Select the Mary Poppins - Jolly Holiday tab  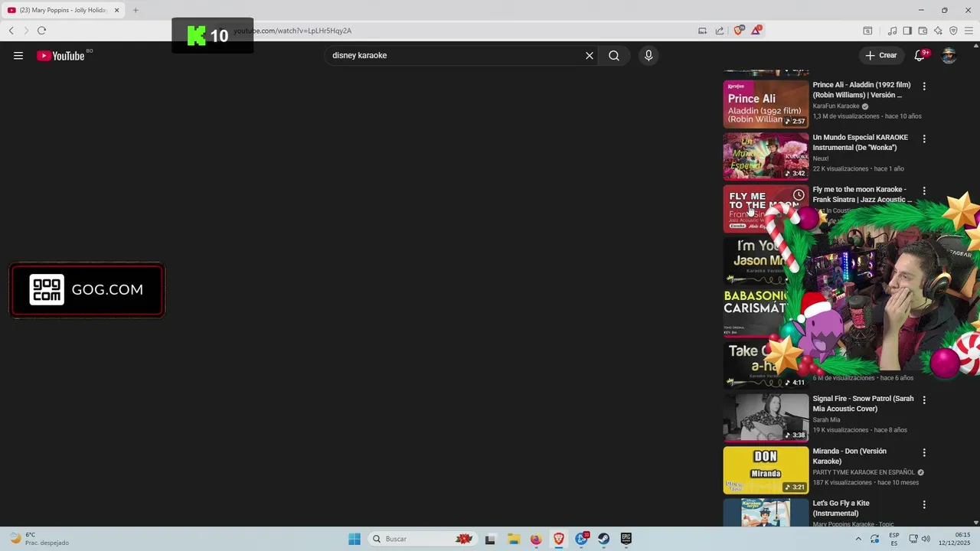[x=64, y=10]
